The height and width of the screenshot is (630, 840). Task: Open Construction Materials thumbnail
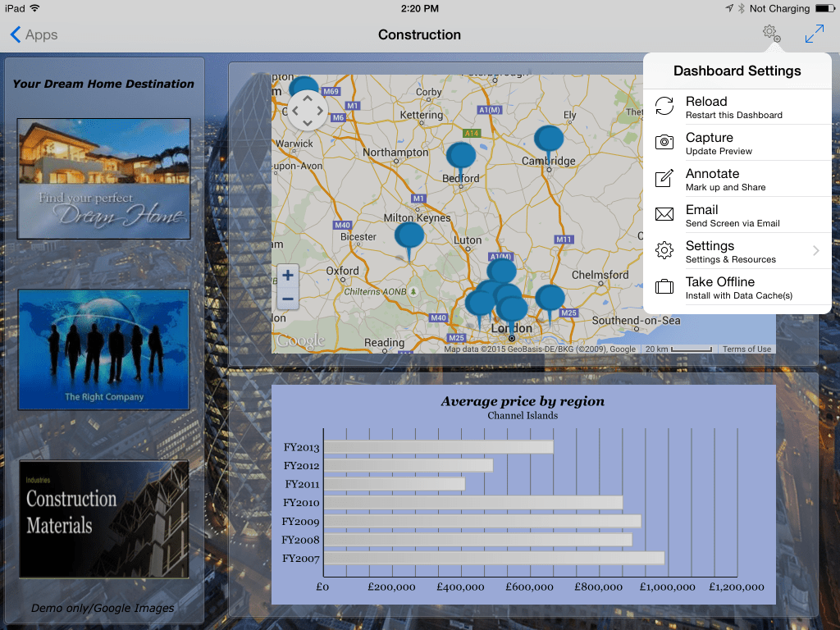[103, 519]
